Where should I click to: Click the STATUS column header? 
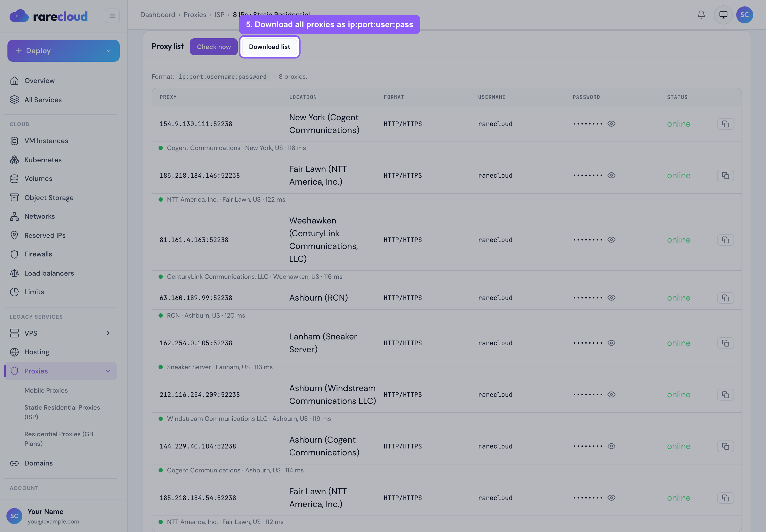click(677, 97)
